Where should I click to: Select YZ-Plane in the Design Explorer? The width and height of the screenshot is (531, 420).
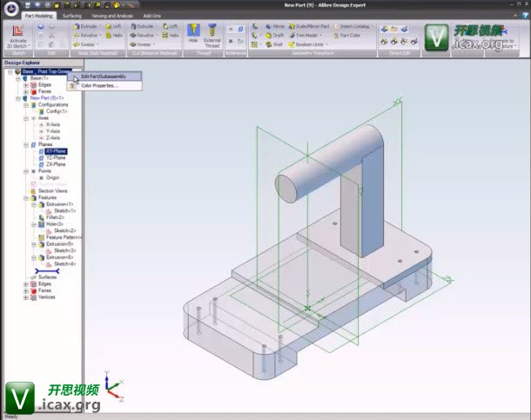[x=56, y=157]
